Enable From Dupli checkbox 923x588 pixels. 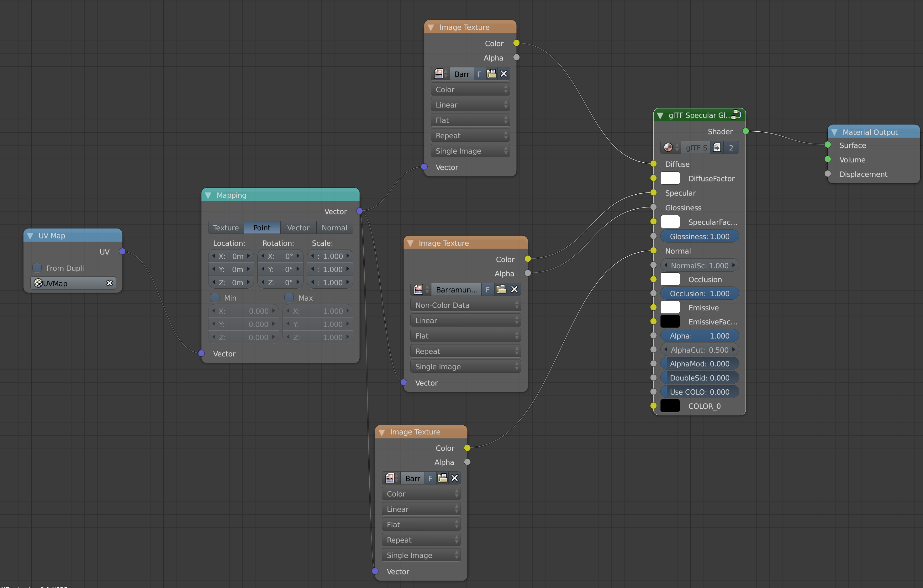[x=37, y=268]
